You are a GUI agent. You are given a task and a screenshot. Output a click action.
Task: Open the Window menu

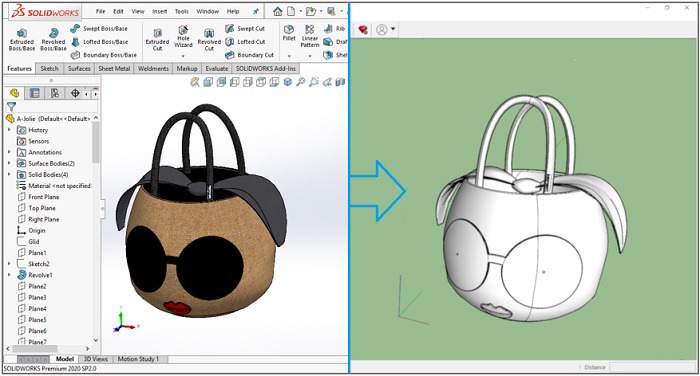pyautogui.click(x=208, y=12)
